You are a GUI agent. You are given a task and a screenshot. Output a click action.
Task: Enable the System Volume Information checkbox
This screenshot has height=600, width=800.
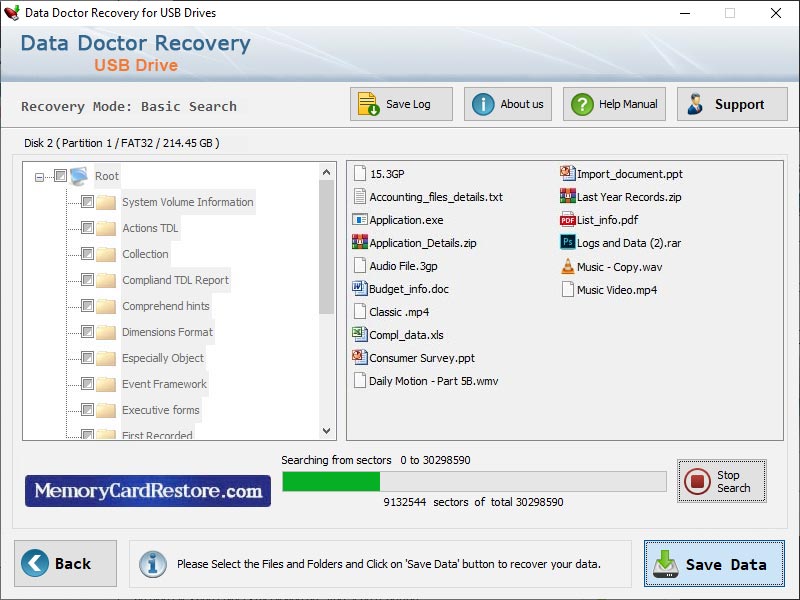point(87,201)
